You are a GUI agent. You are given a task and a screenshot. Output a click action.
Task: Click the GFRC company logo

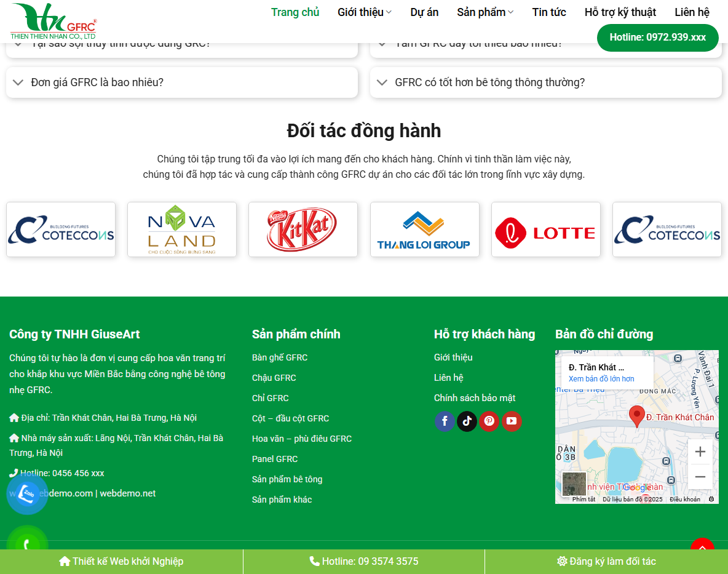coord(54,20)
